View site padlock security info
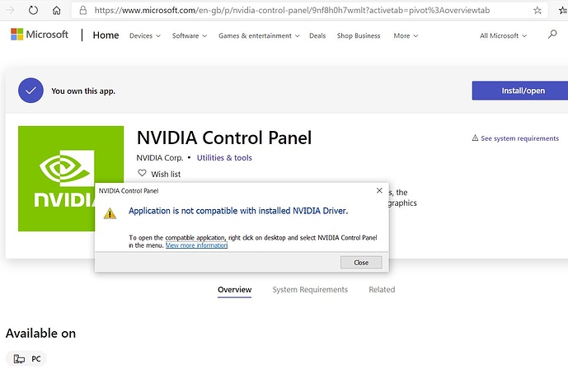The height and width of the screenshot is (392, 568). pos(83,10)
